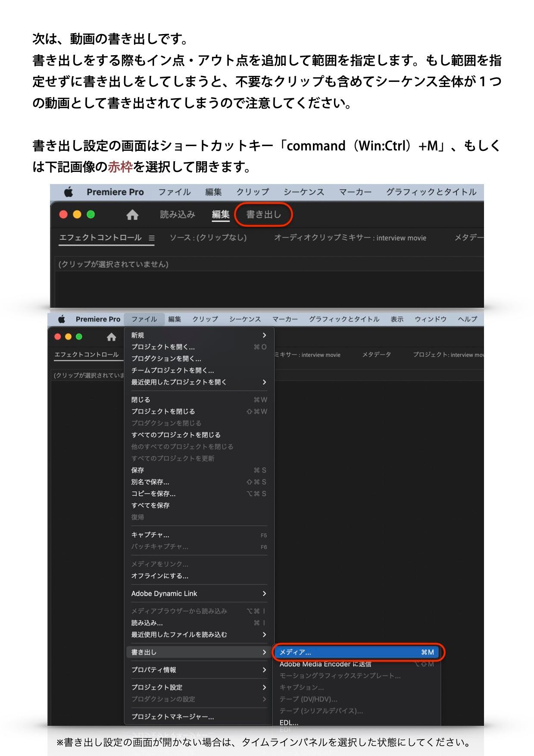Open the 表示 menu
Image resolution: width=534 pixels, height=756 pixels.
pyautogui.click(x=397, y=319)
